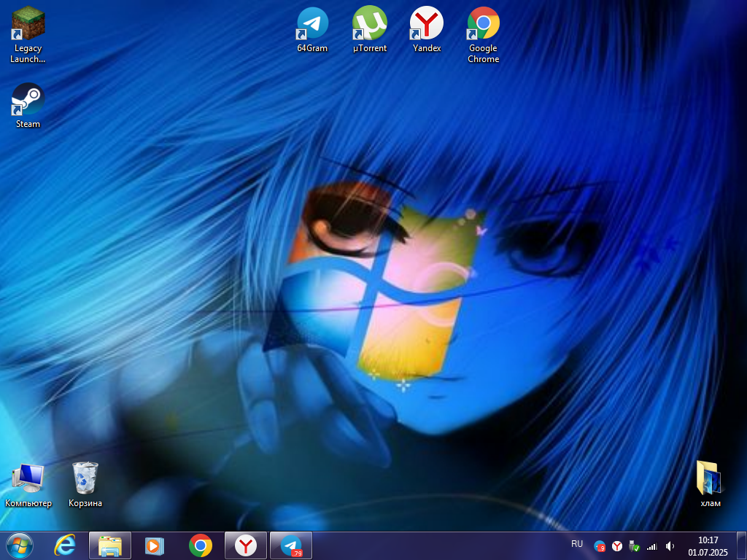Launch Internet Explorer from the taskbar
Screen dimensions: 747x560
(65, 545)
